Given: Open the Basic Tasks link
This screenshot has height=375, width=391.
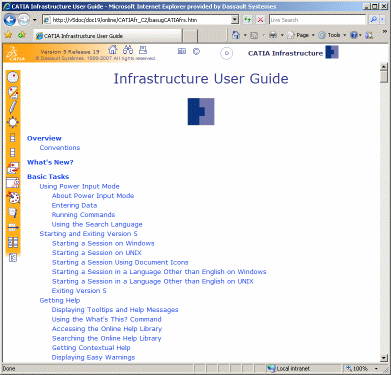Looking at the screenshot, I should coord(48,177).
